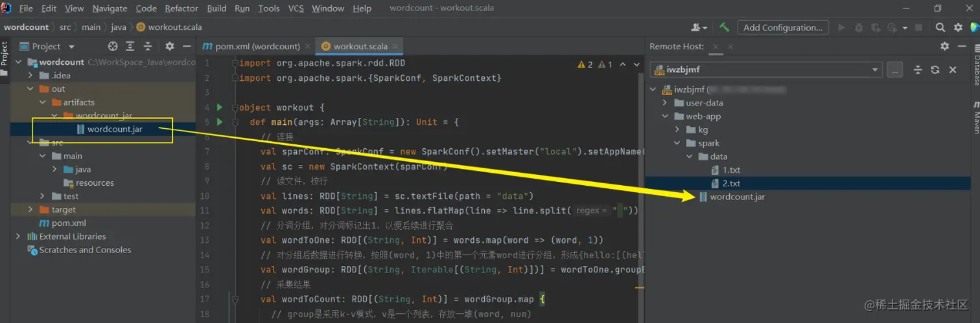Collapse the main folder

(x=43, y=156)
